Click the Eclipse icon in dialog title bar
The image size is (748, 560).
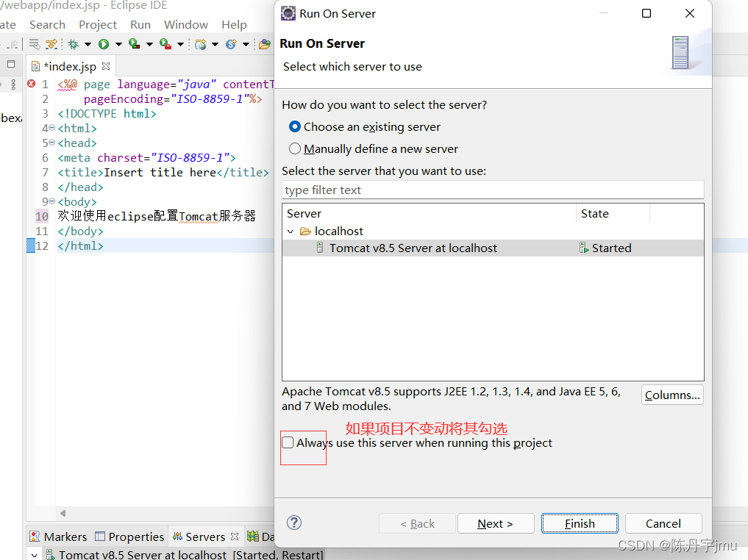click(288, 13)
